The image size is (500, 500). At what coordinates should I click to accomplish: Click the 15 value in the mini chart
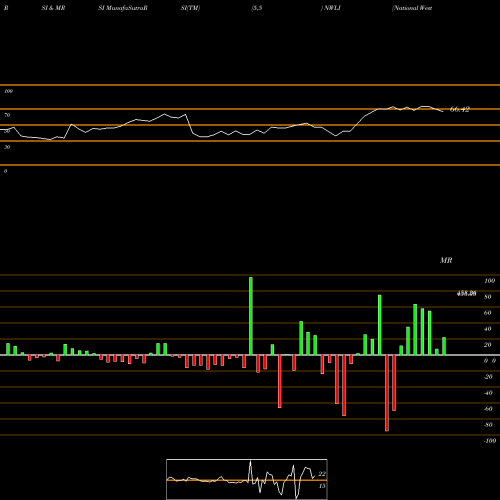(x=322, y=486)
